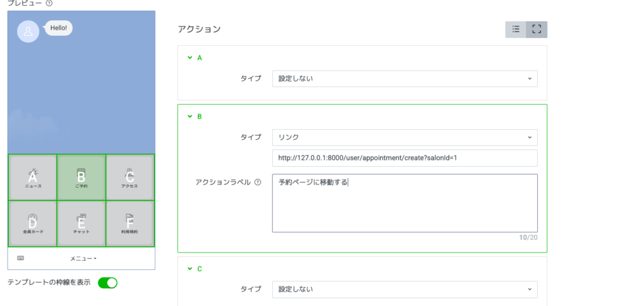This screenshot has height=306, width=644.
Task: Click the expand fullscreen view icon
Action: [536, 30]
